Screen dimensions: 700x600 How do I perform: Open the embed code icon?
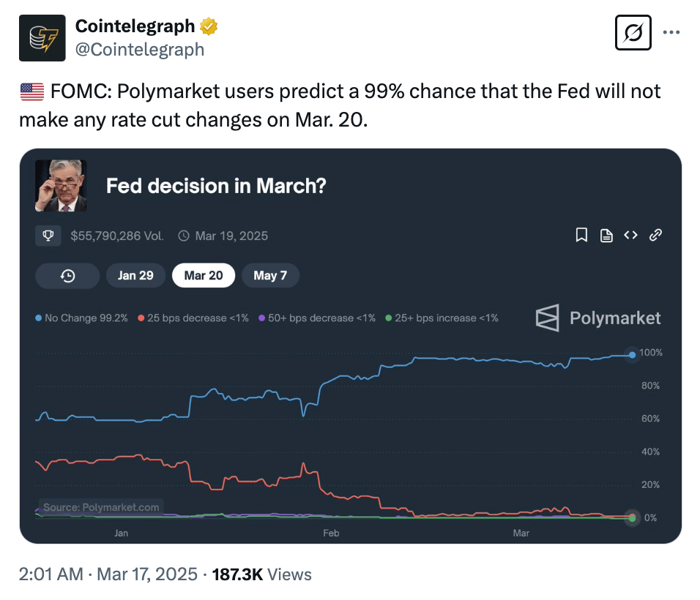click(x=630, y=235)
